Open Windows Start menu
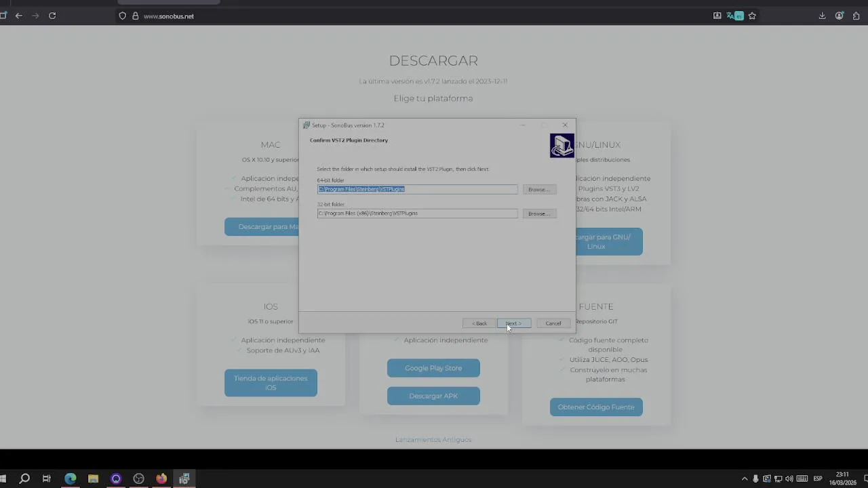Viewport: 868px width, 488px height. pyautogui.click(x=3, y=479)
